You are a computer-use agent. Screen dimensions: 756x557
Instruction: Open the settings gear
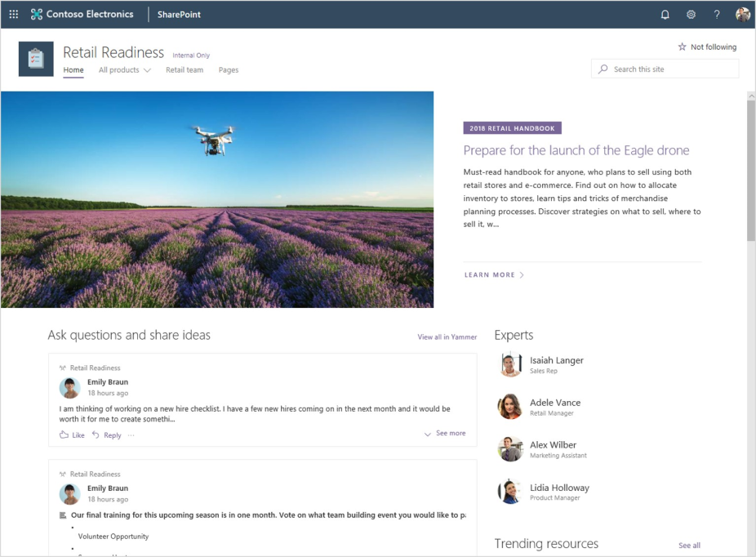(691, 15)
